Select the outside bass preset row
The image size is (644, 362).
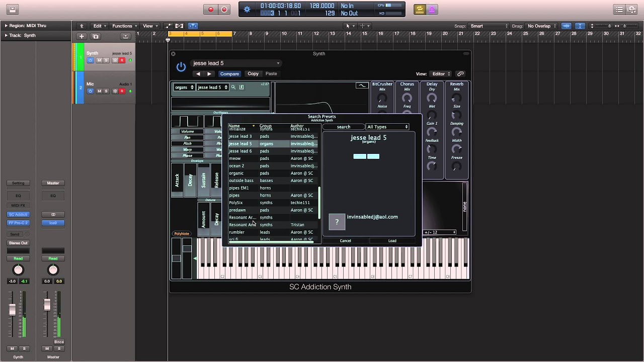pos(273,180)
